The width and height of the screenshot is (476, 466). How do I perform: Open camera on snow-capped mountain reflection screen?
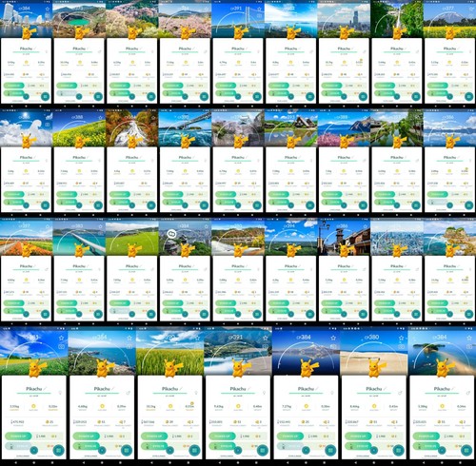click(x=333, y=347)
